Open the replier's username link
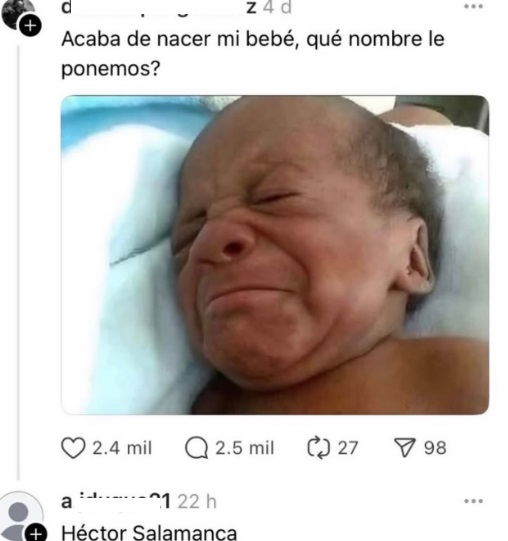508x541 pixels. coord(116,501)
